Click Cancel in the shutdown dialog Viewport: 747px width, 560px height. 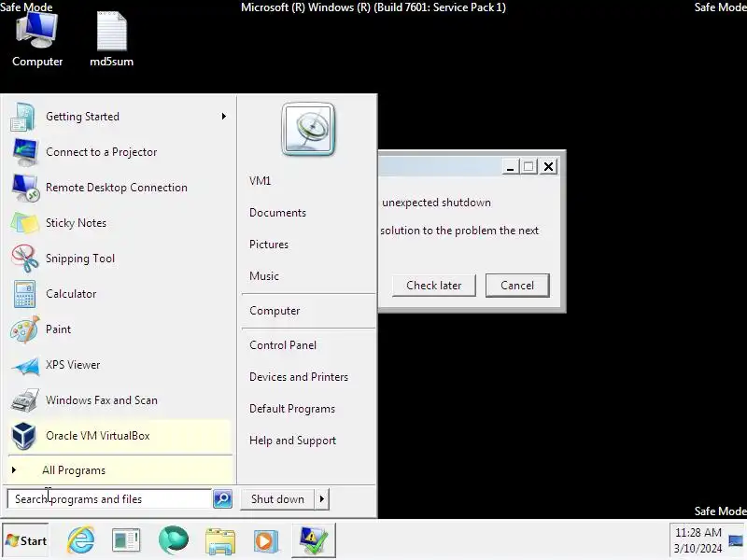517,286
